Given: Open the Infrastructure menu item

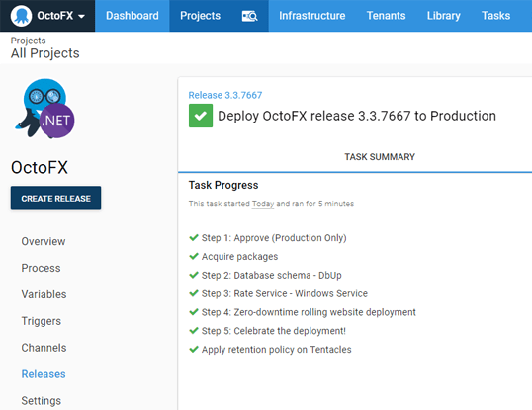Looking at the screenshot, I should 311,16.
